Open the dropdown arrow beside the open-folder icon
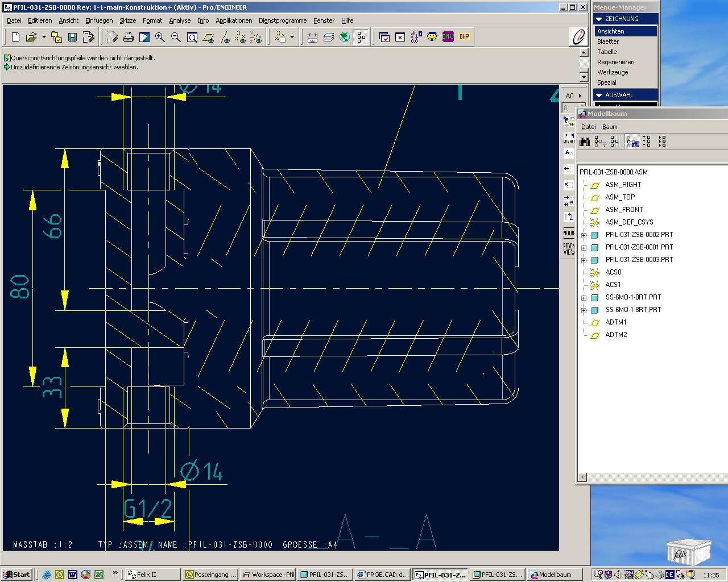The height and width of the screenshot is (582, 728). (44, 37)
